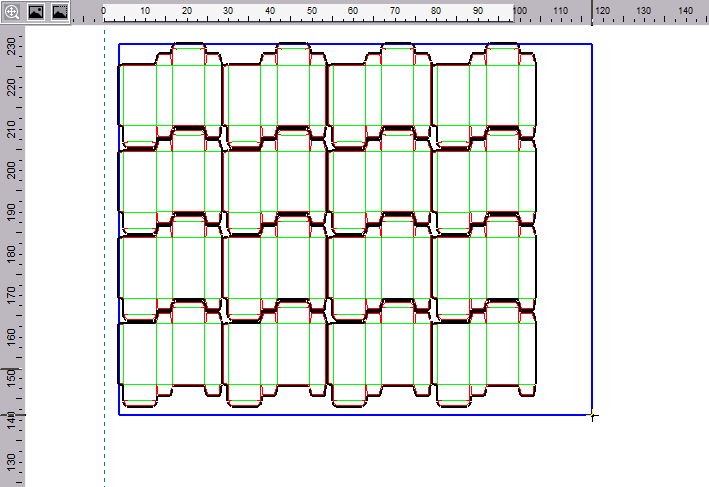Click the solid-border picture view icon
The image size is (709, 487).
click(x=36, y=12)
